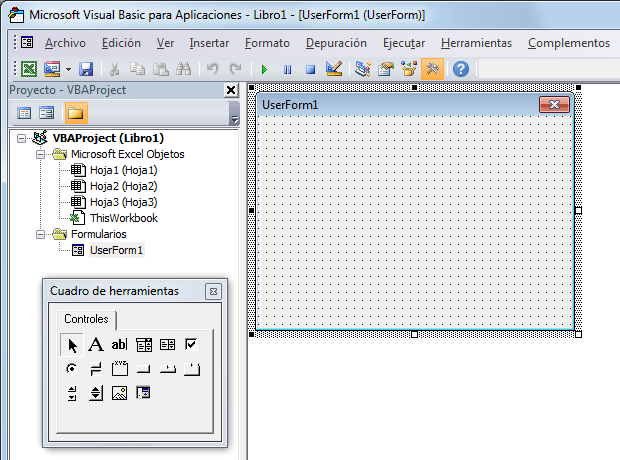Toggle Design Mode icon
Image resolution: width=620 pixels, height=460 pixels.
tap(334, 69)
